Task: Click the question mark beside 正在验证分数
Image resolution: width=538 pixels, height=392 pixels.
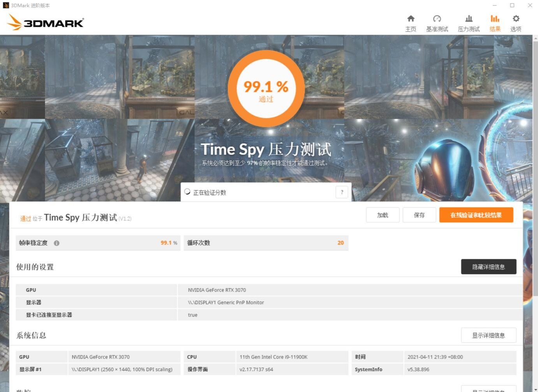Action: 342,192
